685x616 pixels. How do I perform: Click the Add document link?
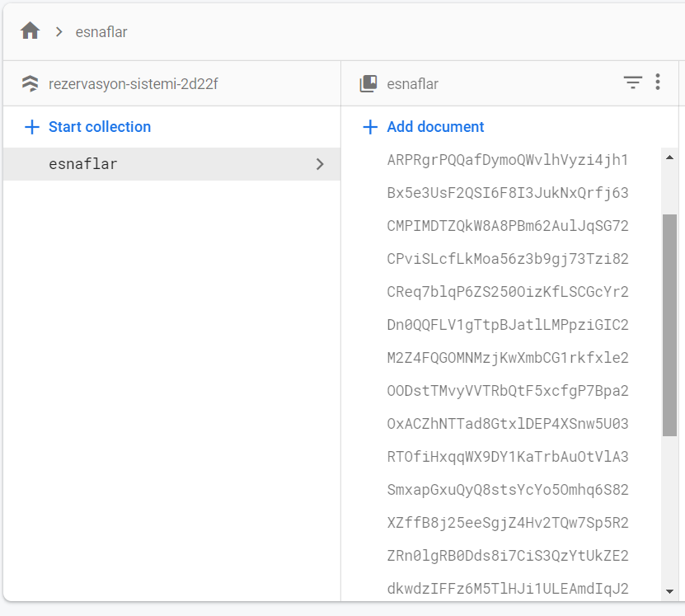[x=434, y=126]
